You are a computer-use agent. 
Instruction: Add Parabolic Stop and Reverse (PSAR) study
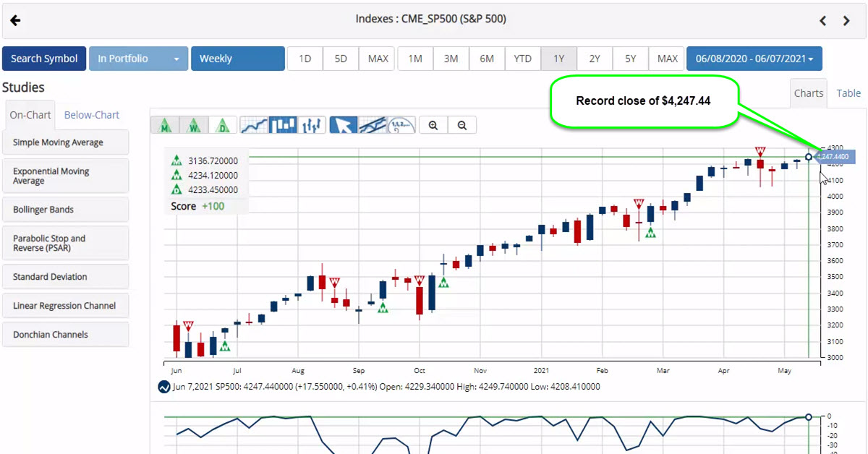[66, 243]
